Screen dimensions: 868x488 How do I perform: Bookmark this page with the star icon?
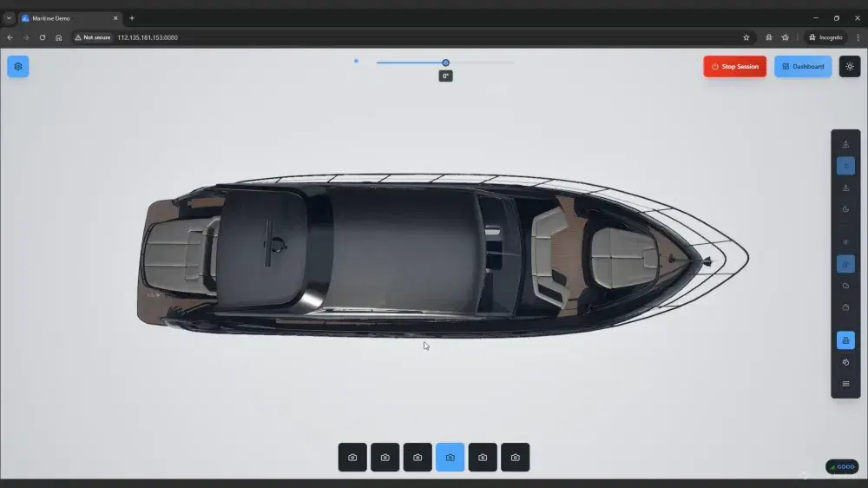pos(746,37)
